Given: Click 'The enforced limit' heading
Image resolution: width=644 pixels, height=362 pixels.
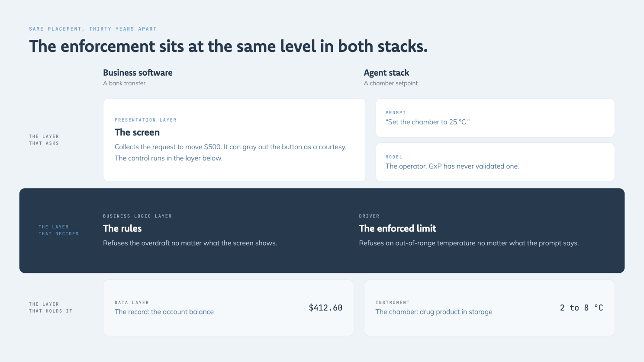Looking at the screenshot, I should point(398,228).
